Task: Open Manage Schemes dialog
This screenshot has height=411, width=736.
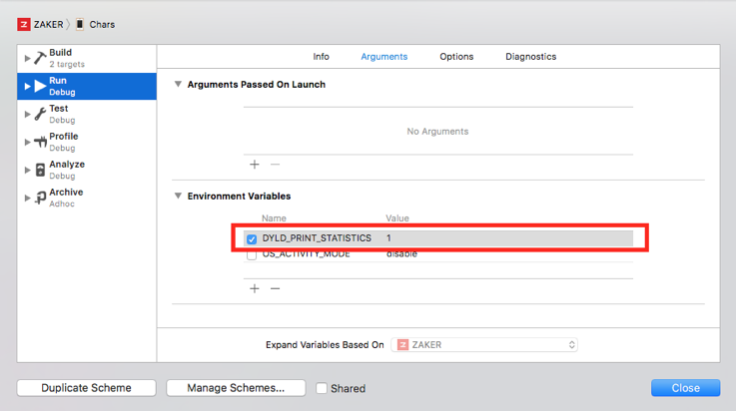Action: (x=236, y=388)
